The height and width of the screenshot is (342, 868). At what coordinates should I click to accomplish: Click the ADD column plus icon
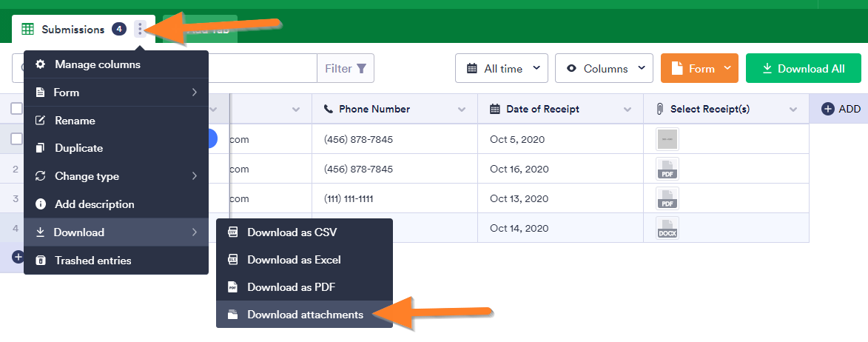pos(828,109)
